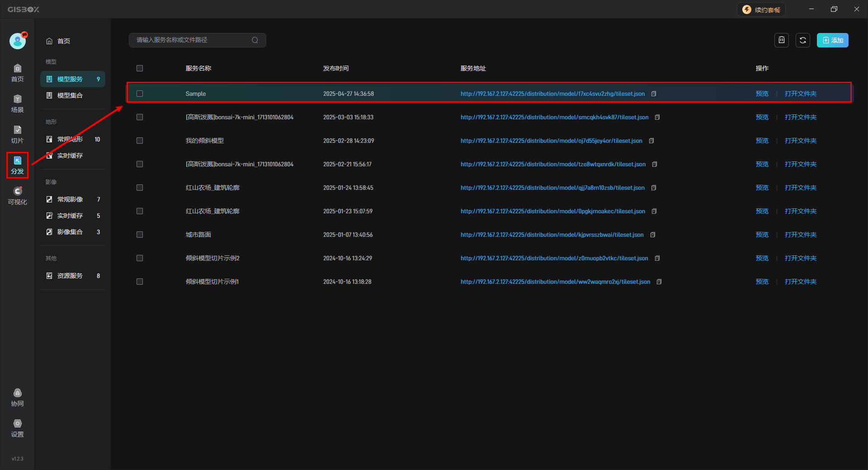Screen dimensions: 868x470
Task: Click the 倾斜模型切片示例1 service name
Action: [x=212, y=282]
